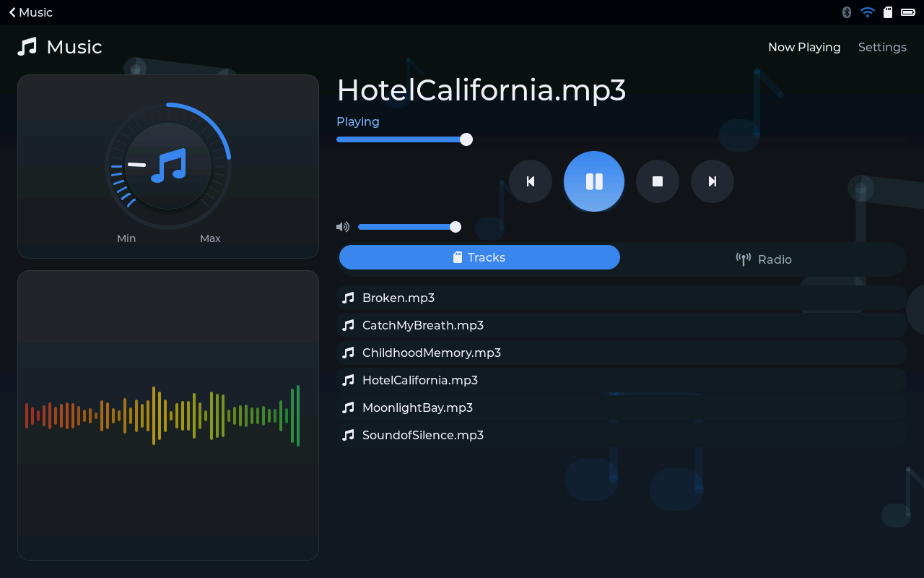Click the note icon beside CatchMyBreath.mp3
The width and height of the screenshot is (924, 578).
coord(348,325)
